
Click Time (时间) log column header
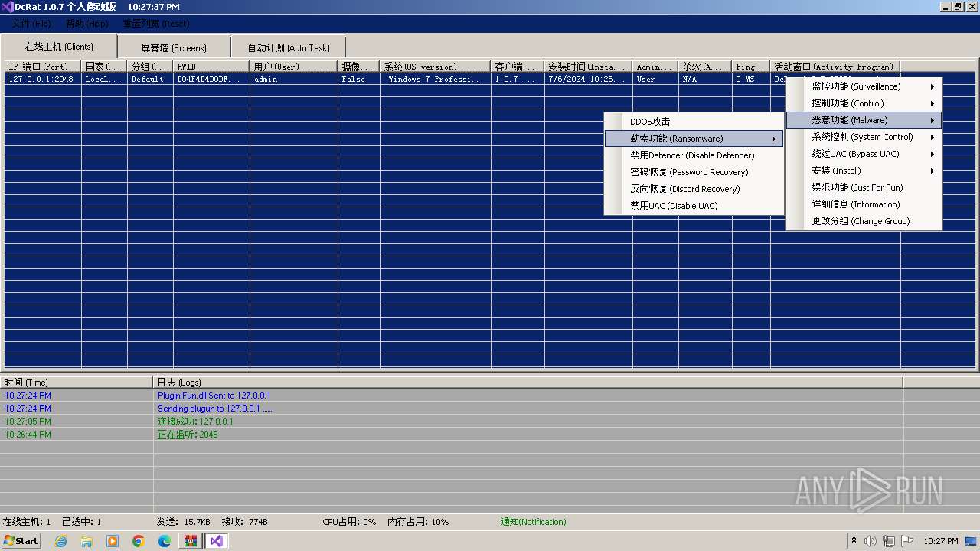[77, 382]
